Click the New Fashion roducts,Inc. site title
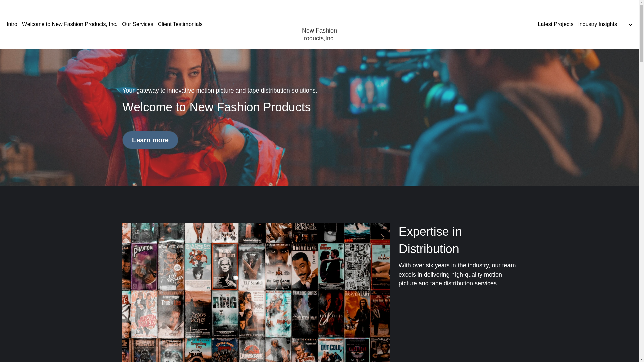 [x=319, y=34]
